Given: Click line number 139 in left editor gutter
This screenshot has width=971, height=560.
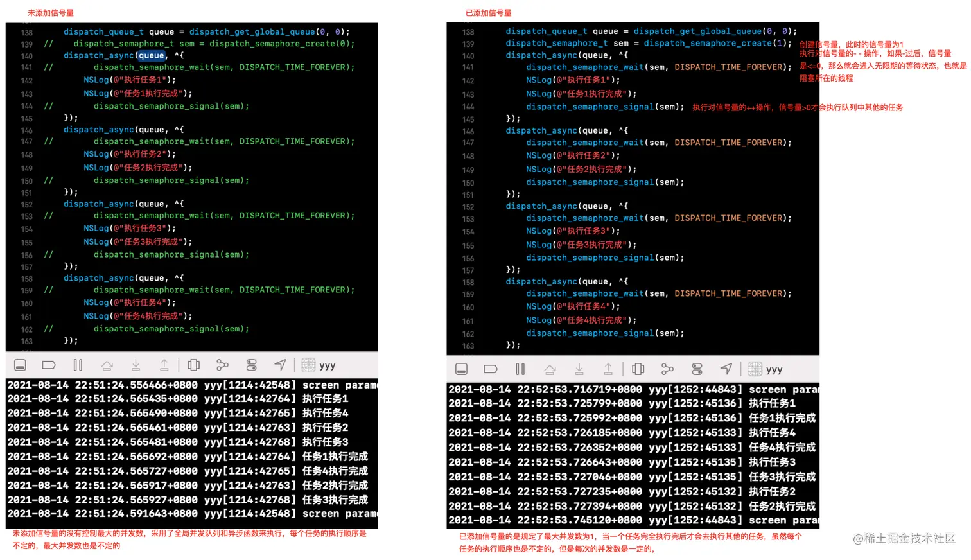Looking at the screenshot, I should (26, 44).
